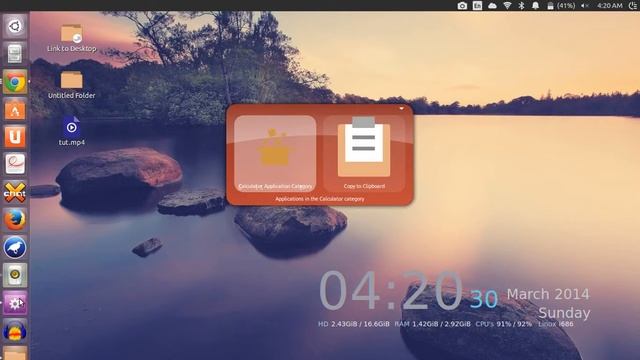
Task: Open the launcher popup's small dropdown arrow
Action: click(401, 109)
